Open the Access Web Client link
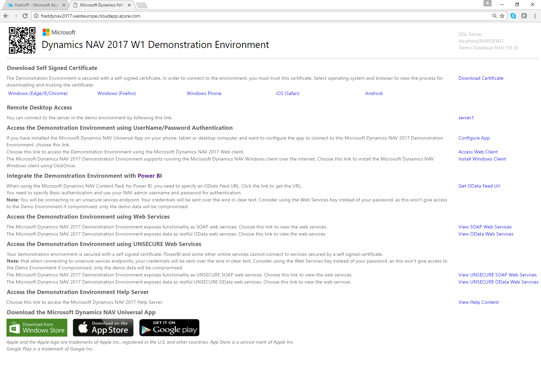 click(478, 152)
